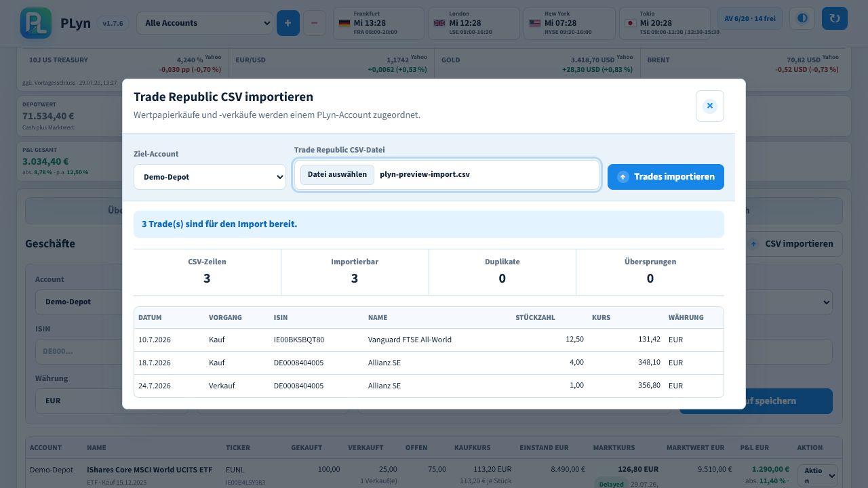
Task: Click the minus remove account button
Action: click(314, 23)
